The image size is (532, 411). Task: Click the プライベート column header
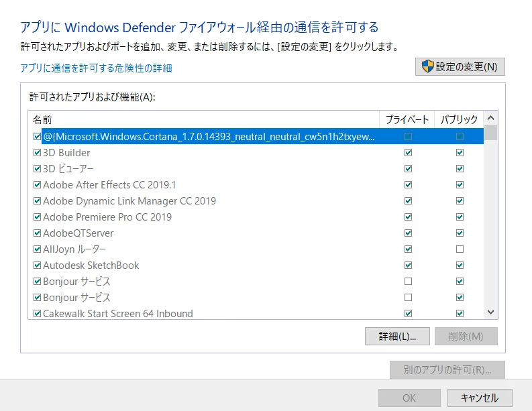pos(407,119)
